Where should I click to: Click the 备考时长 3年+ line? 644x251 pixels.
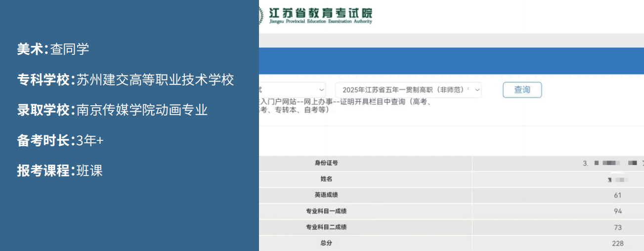pyautogui.click(x=60, y=141)
